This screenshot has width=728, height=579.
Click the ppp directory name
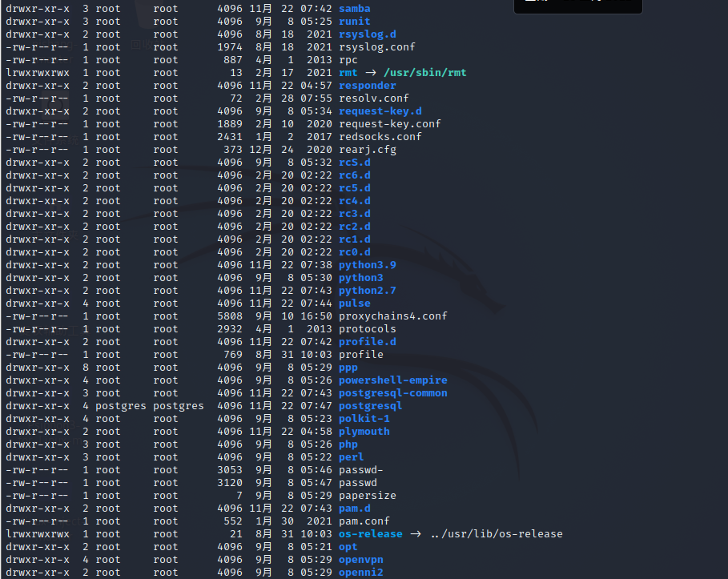(348, 368)
